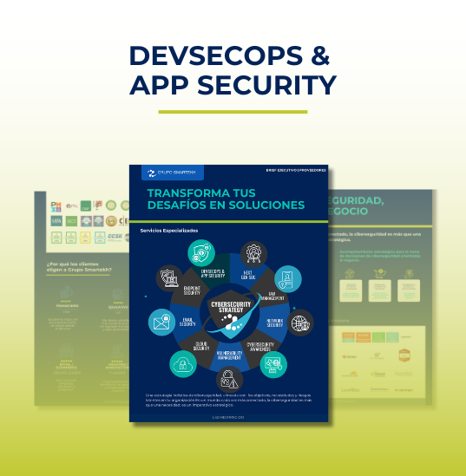466x476 pixels.
Task: Click the Fortinet logo on right page
Action: coord(404,390)
